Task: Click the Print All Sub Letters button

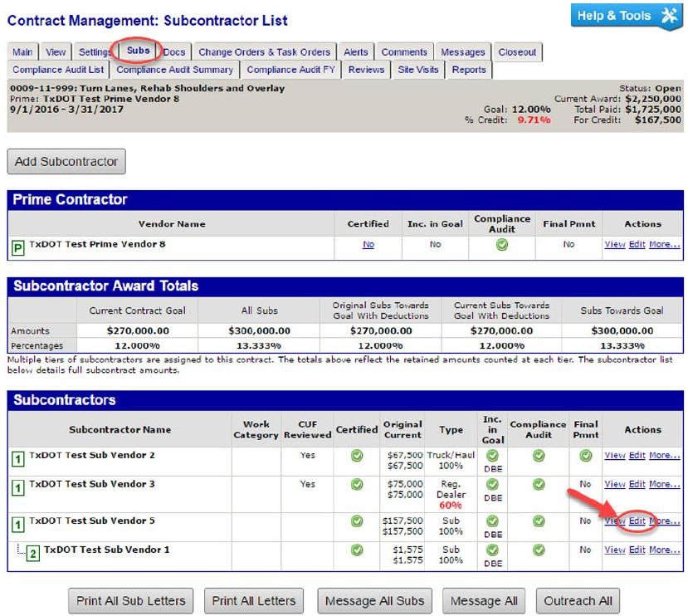Action: pyautogui.click(x=131, y=601)
